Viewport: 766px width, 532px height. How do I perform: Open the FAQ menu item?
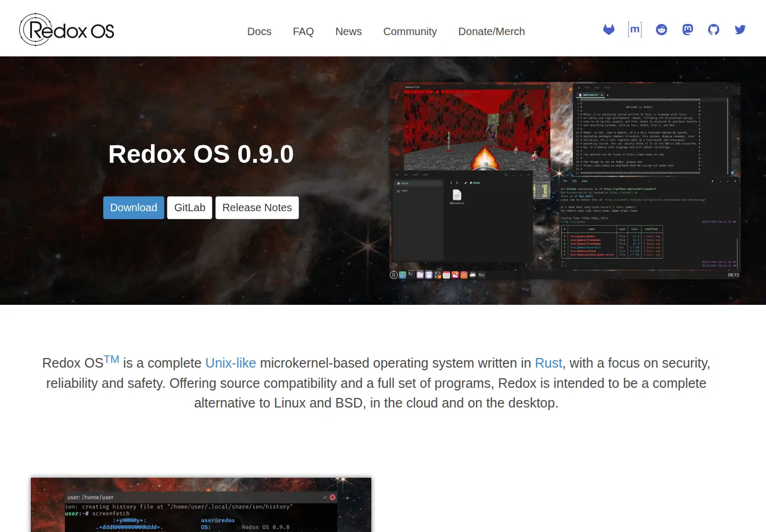click(303, 31)
